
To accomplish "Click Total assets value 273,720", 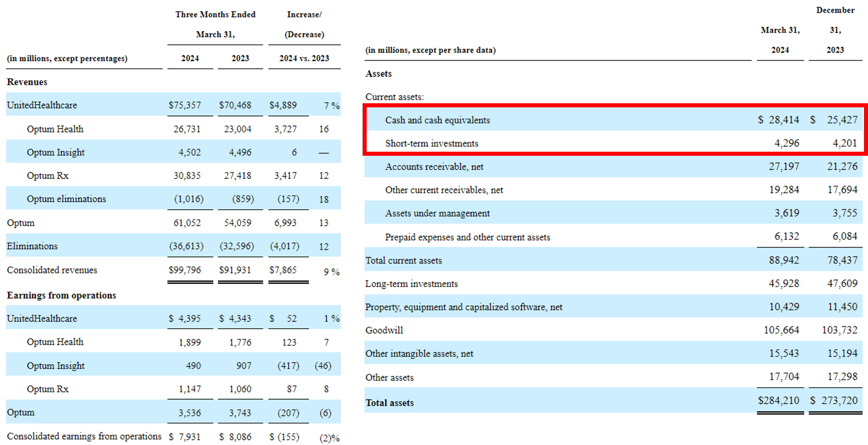I will point(839,400).
